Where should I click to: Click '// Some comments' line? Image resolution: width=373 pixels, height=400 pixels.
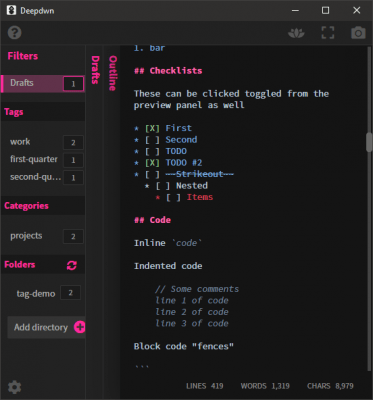(197, 289)
